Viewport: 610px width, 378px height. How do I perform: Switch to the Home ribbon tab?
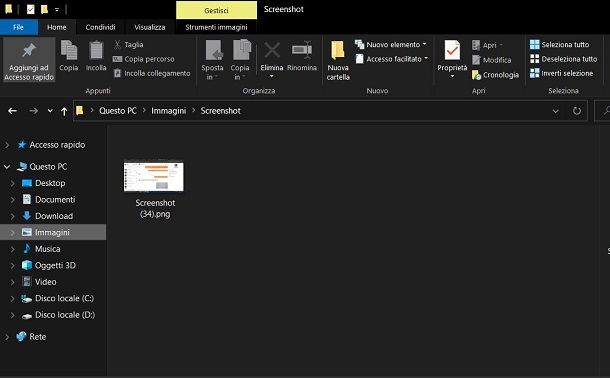56,27
